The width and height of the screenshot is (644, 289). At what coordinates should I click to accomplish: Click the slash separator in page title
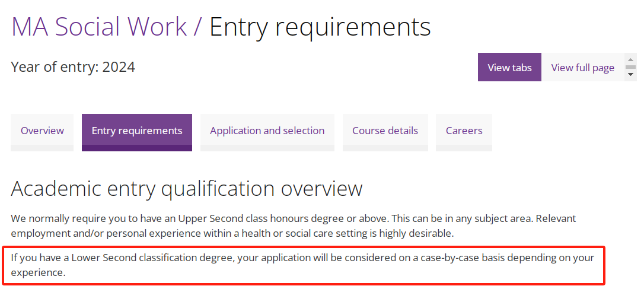coord(198,27)
